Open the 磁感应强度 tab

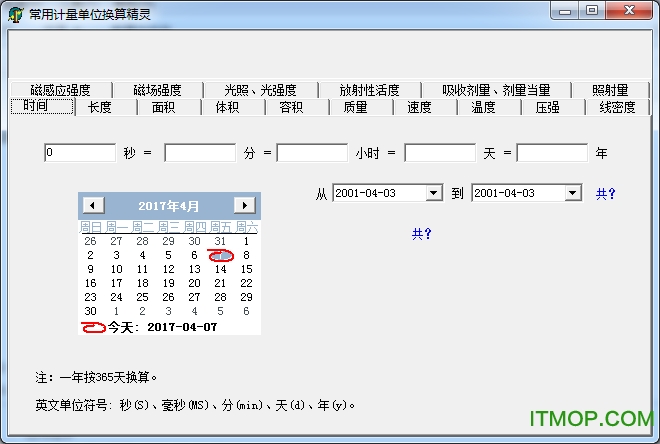pos(61,90)
